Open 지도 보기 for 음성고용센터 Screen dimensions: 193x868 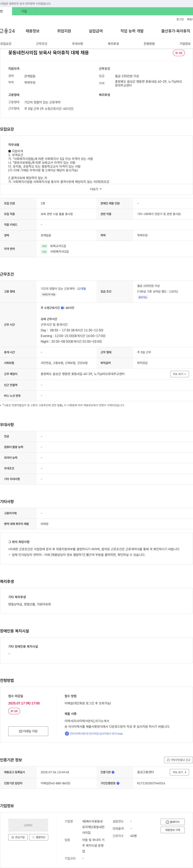pos(179,772)
